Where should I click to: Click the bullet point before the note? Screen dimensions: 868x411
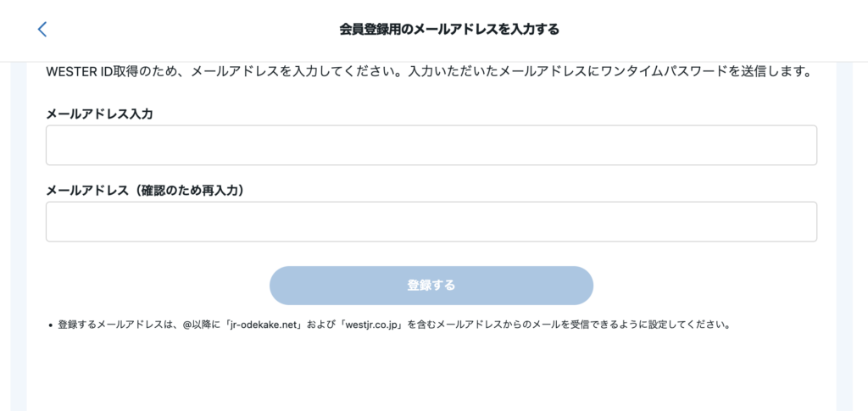coord(51,325)
